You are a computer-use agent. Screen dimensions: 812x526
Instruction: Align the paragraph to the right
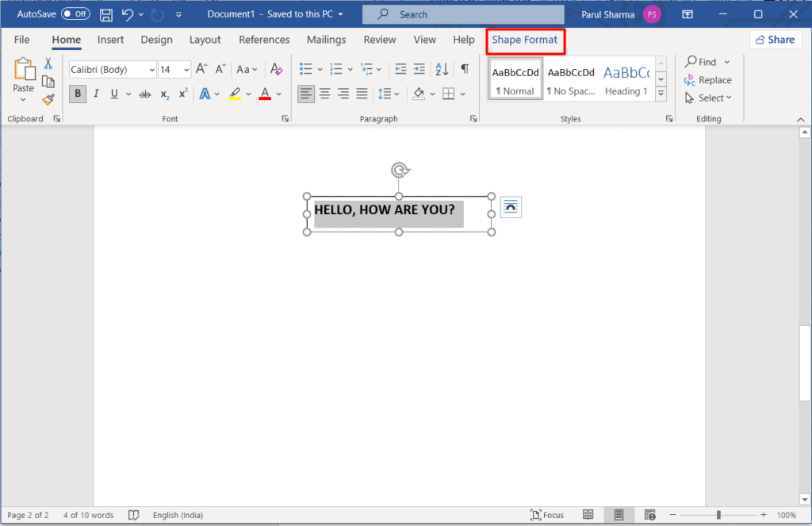pos(343,94)
